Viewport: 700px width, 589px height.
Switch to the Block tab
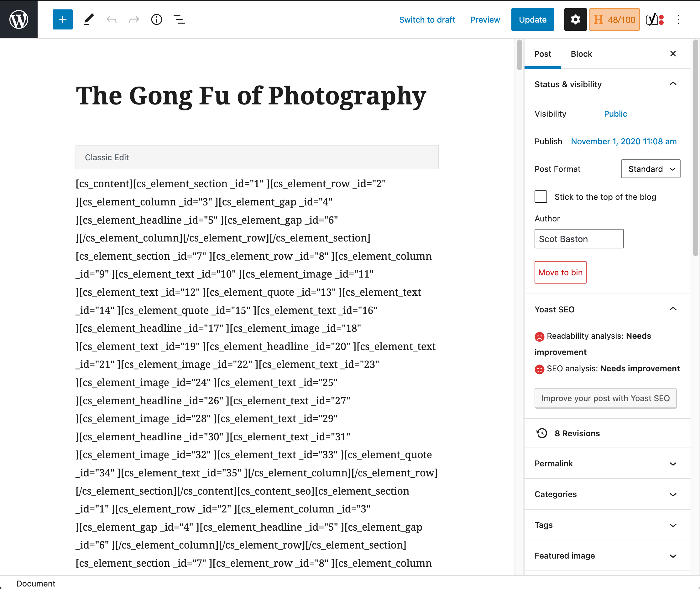[x=581, y=54]
